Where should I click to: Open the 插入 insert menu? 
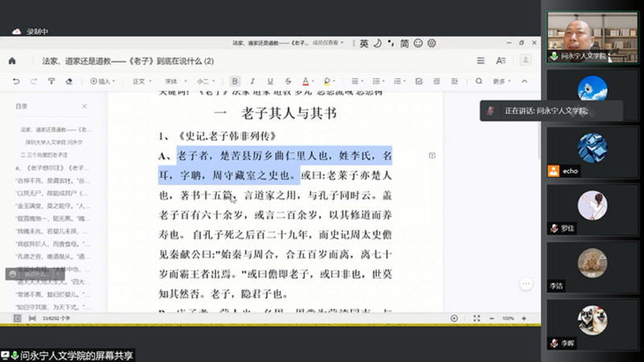click(101, 81)
